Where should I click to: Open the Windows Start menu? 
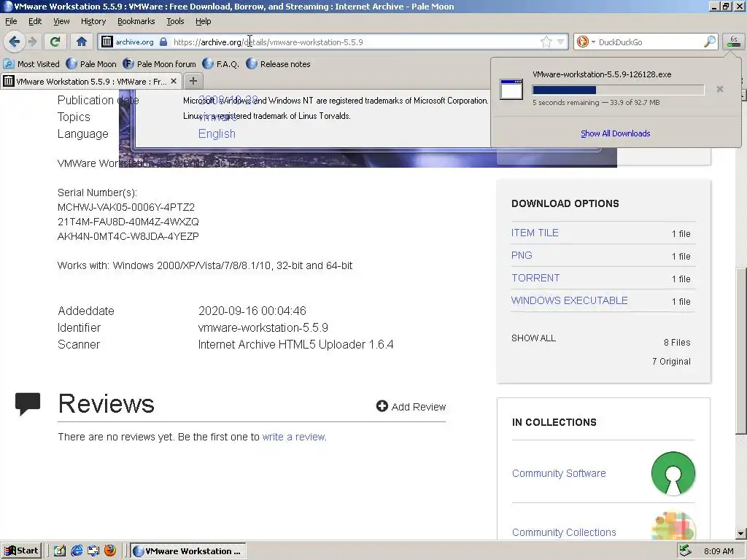(21, 551)
